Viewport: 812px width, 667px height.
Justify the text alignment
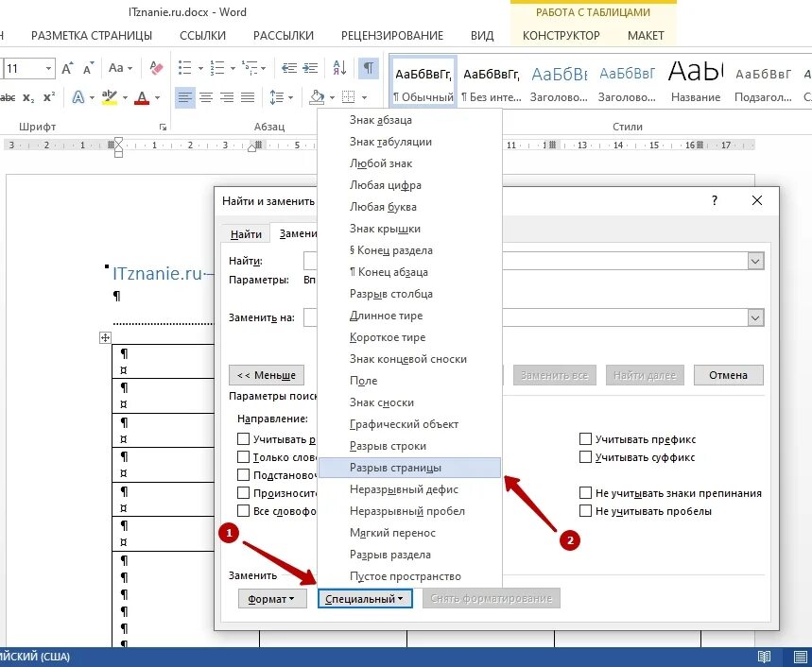248,97
